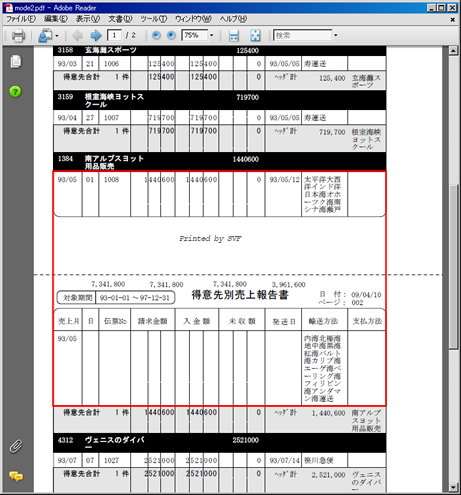Click the scroll down arrow of vertical scrollbar
461x495 pixels.
pyautogui.click(x=453, y=487)
